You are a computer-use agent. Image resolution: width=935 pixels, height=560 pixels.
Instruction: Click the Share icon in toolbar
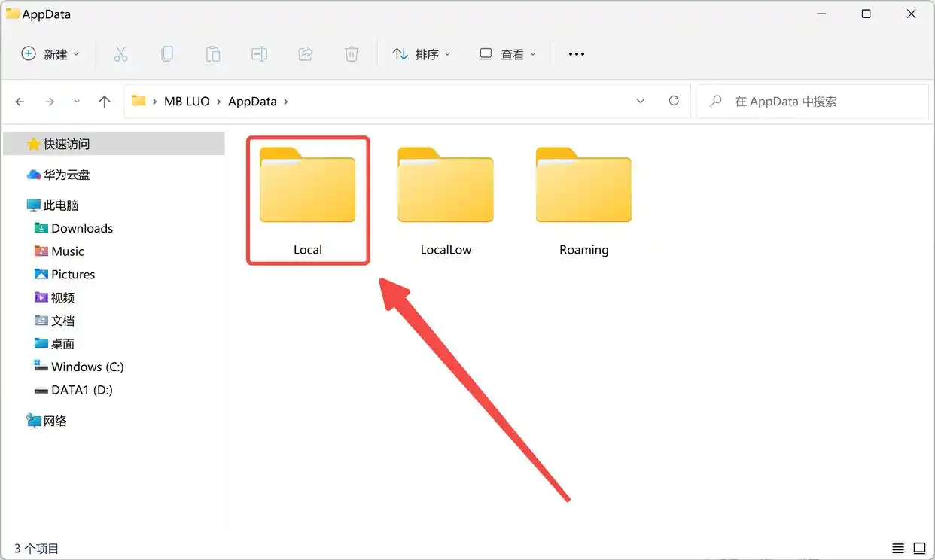click(306, 54)
